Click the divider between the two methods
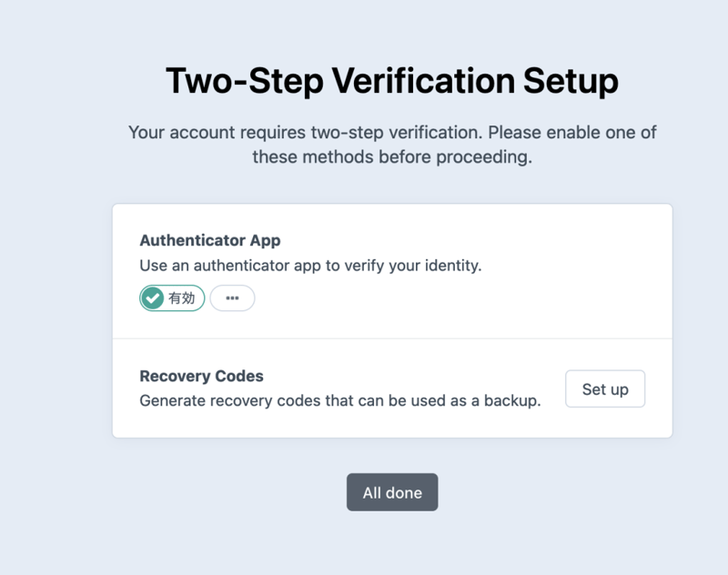728x575 pixels. (x=392, y=338)
